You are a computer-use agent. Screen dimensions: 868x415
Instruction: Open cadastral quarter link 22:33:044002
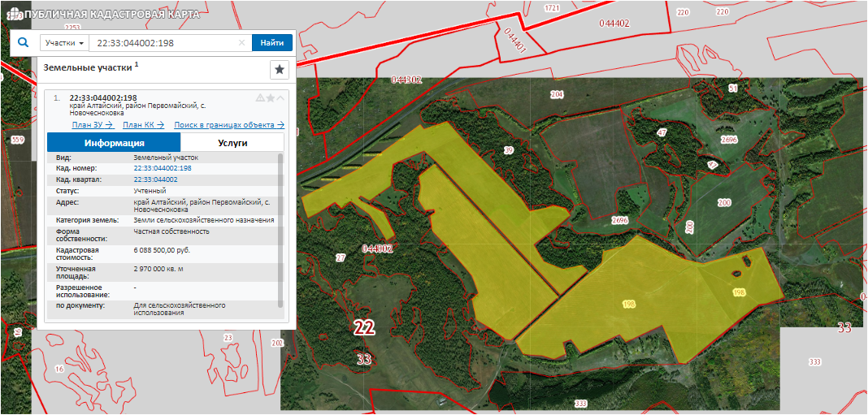pos(155,179)
